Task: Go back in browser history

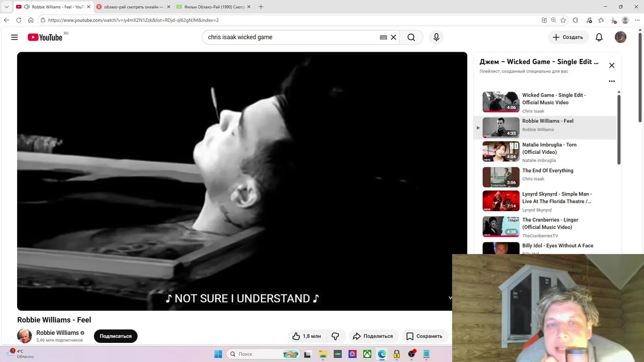Action: [x=7, y=20]
